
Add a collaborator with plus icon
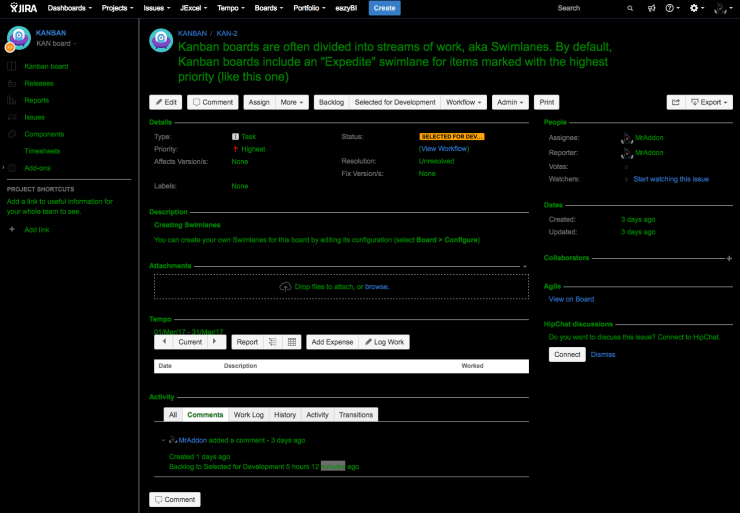pos(729,258)
